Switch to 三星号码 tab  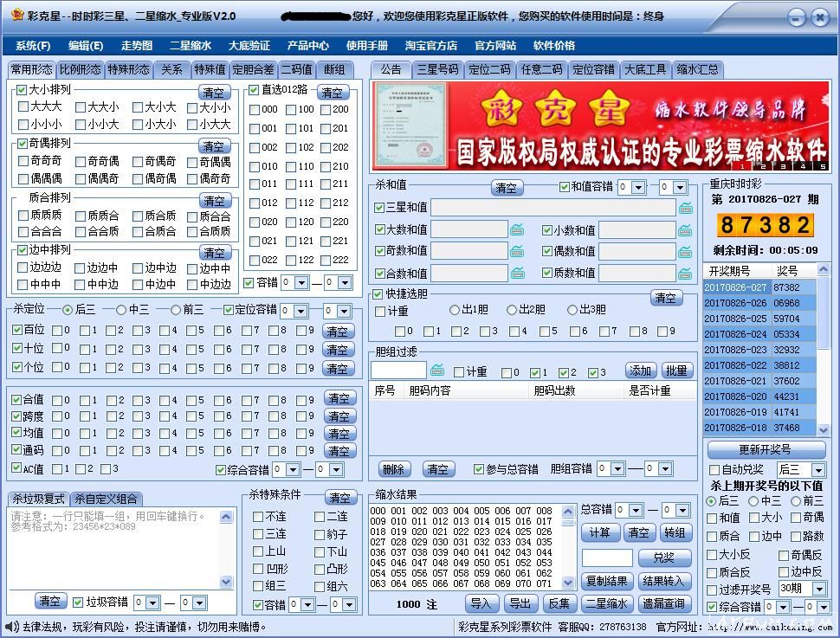(x=437, y=69)
